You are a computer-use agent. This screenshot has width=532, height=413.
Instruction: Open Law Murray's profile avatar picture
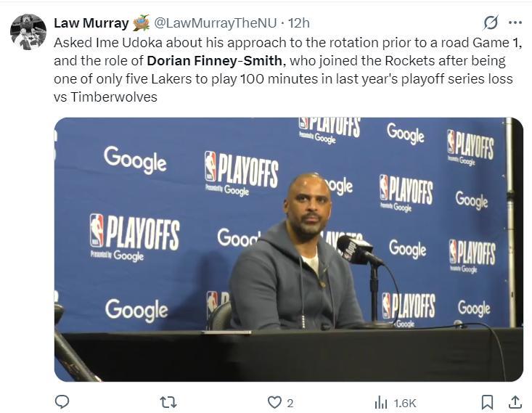[28, 32]
